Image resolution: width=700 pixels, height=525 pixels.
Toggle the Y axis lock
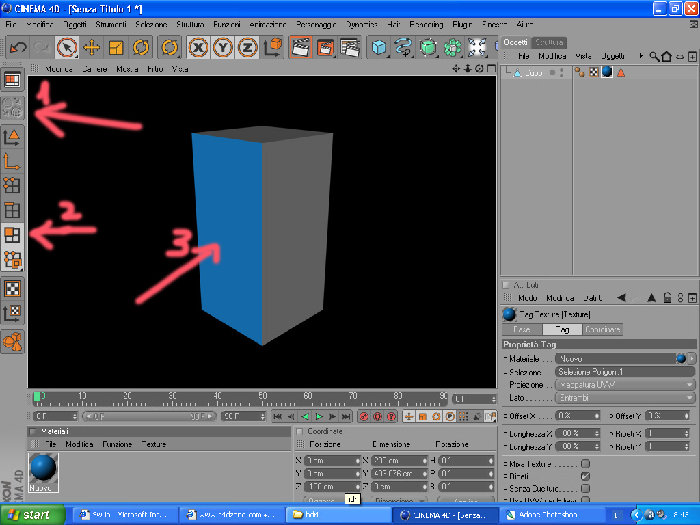pos(222,47)
